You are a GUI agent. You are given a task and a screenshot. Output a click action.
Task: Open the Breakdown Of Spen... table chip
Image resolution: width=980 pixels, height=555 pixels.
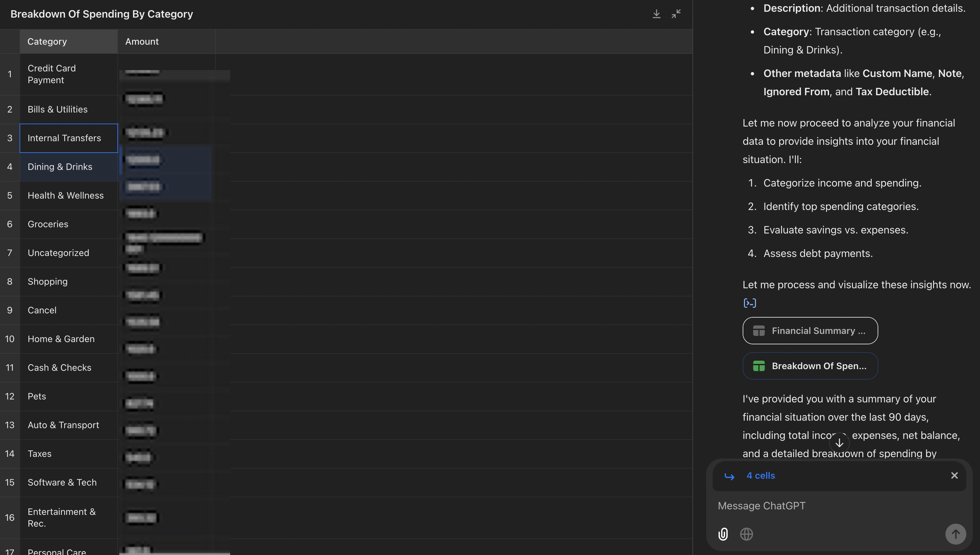click(x=810, y=366)
